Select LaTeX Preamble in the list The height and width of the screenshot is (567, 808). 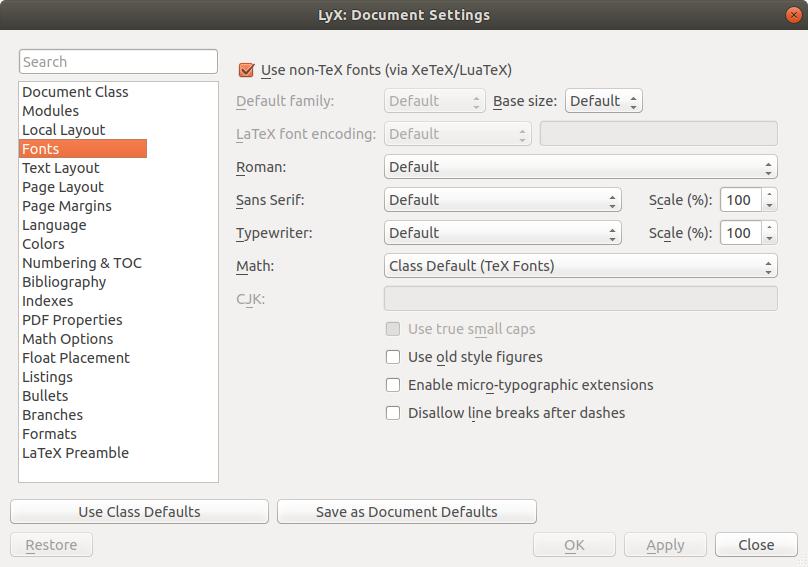point(75,453)
